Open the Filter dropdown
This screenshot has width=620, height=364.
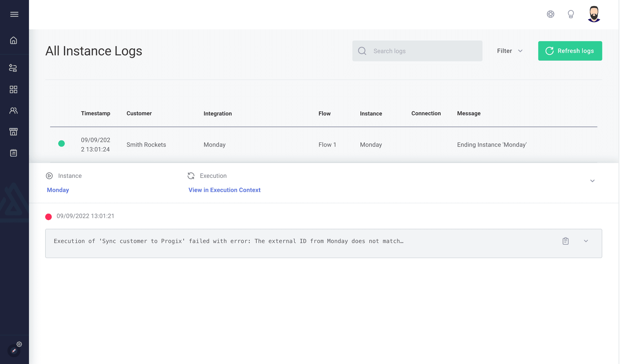pyautogui.click(x=510, y=51)
